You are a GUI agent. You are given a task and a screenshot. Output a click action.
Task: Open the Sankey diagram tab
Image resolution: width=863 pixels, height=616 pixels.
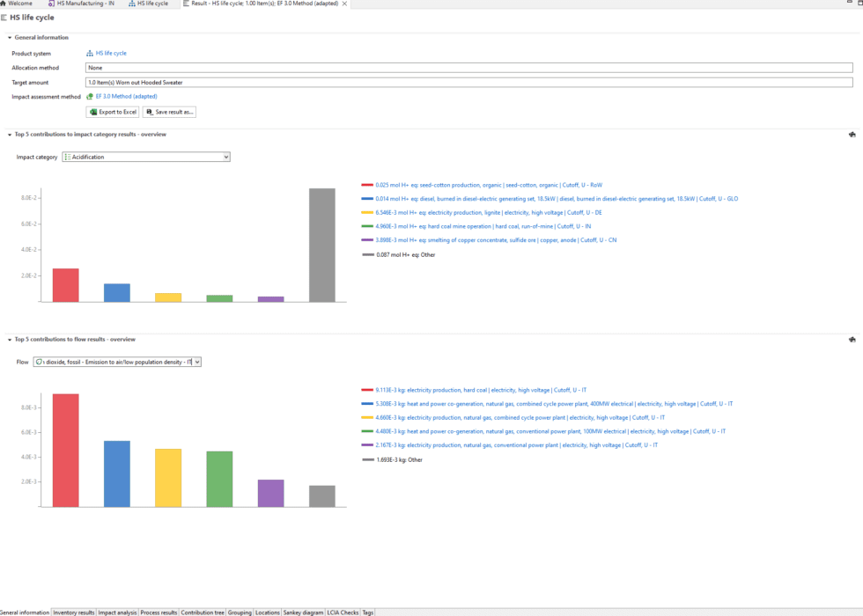tap(302, 612)
